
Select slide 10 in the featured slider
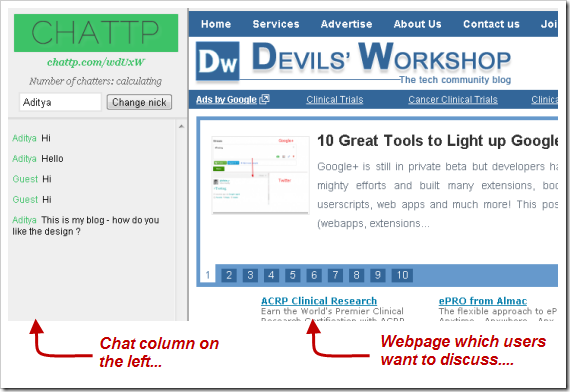(x=402, y=275)
